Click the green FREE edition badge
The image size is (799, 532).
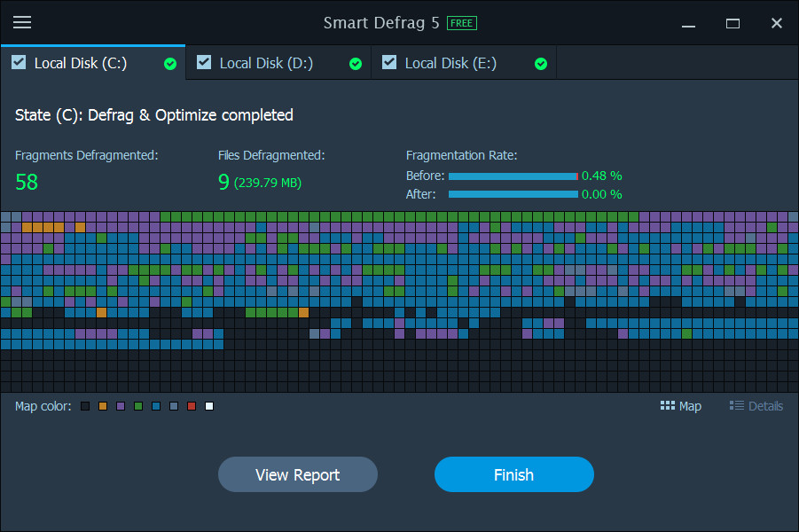pos(462,23)
